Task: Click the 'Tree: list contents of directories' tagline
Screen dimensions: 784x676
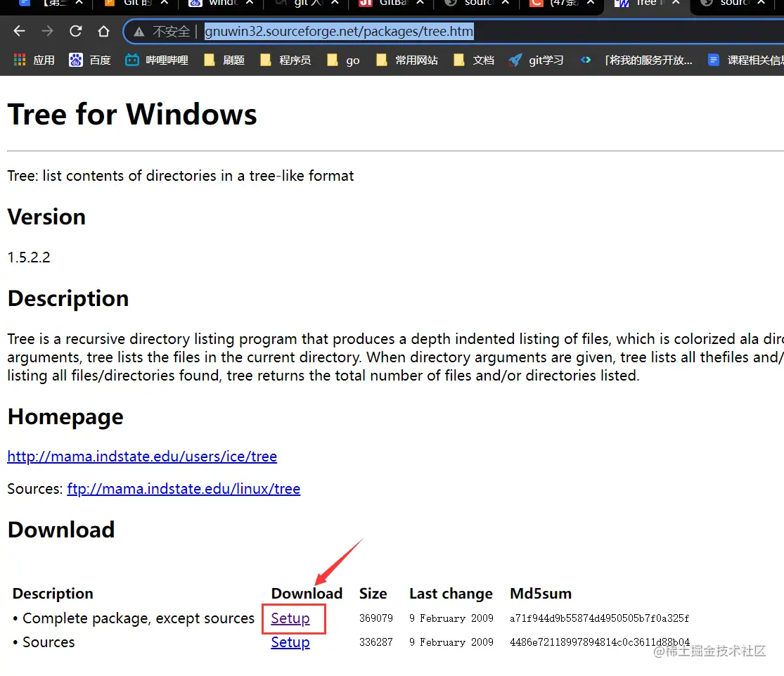Action: 181,176
